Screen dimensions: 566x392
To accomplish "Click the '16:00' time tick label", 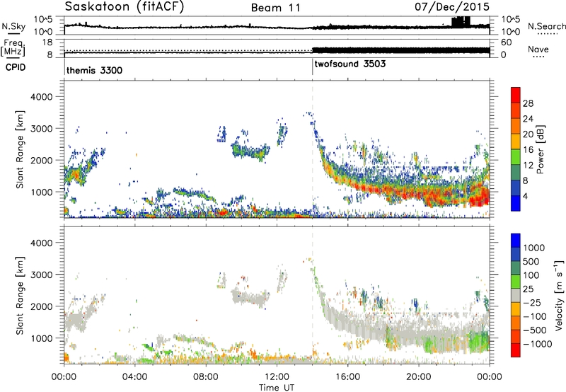I will click(347, 377).
